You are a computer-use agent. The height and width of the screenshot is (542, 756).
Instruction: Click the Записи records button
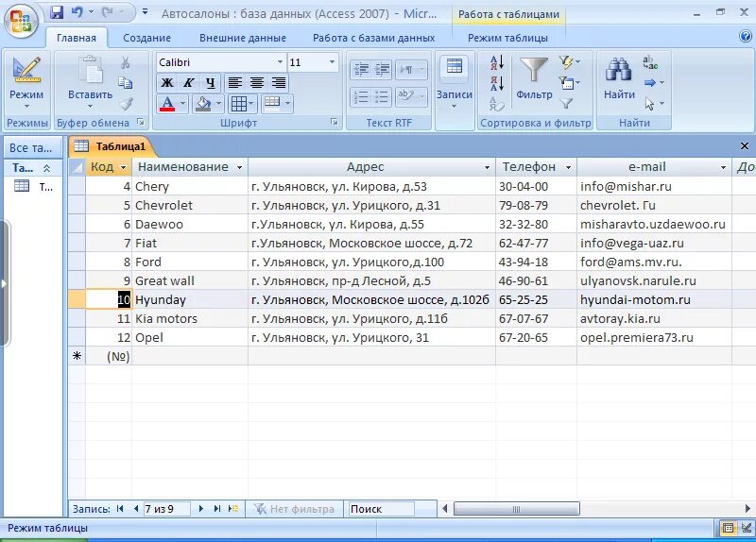(455, 83)
